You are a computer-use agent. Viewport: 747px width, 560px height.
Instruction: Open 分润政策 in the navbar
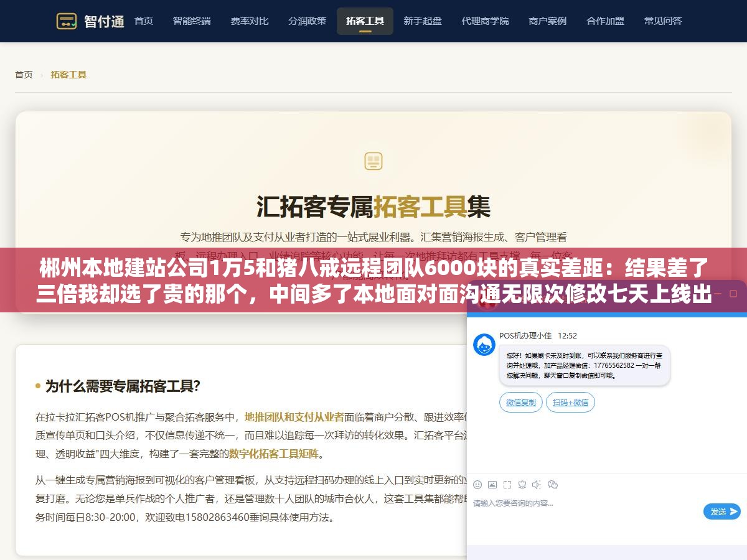pos(307,21)
